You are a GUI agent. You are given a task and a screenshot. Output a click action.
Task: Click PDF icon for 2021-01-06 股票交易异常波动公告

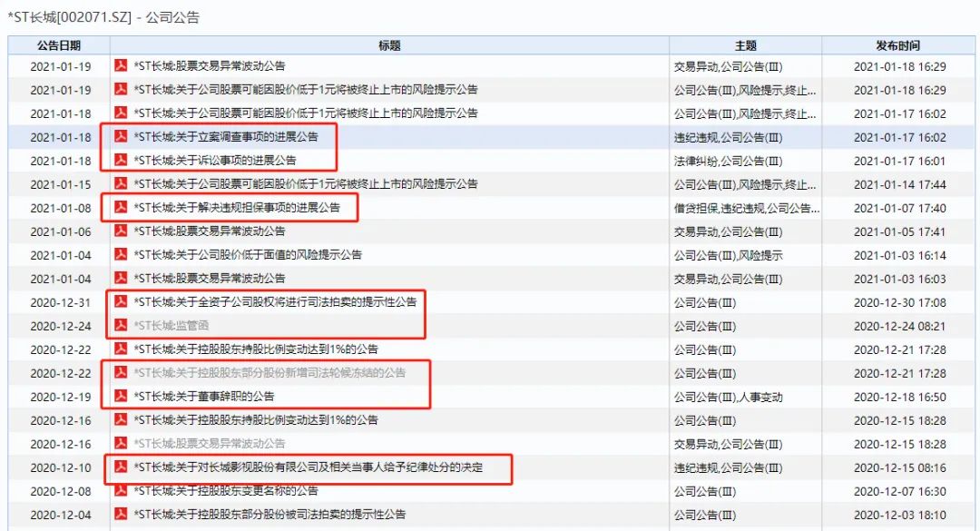click(x=121, y=231)
